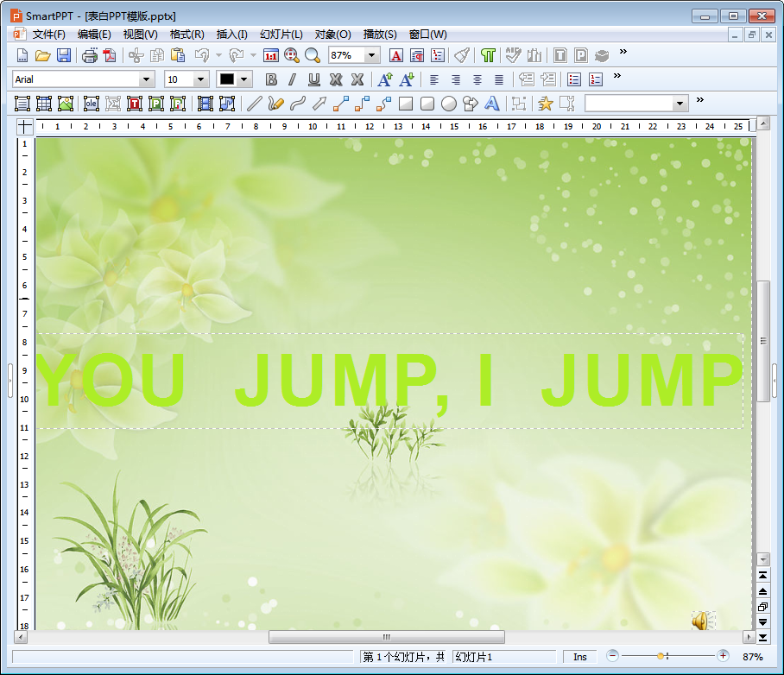Screen dimensions: 784x675
Task: Go to the previous slide with the up navigation button
Action: click(763, 591)
